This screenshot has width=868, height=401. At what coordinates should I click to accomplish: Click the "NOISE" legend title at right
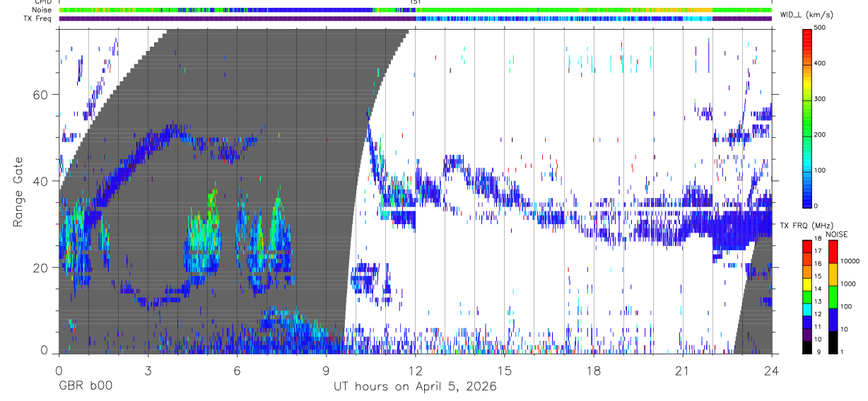(836, 234)
